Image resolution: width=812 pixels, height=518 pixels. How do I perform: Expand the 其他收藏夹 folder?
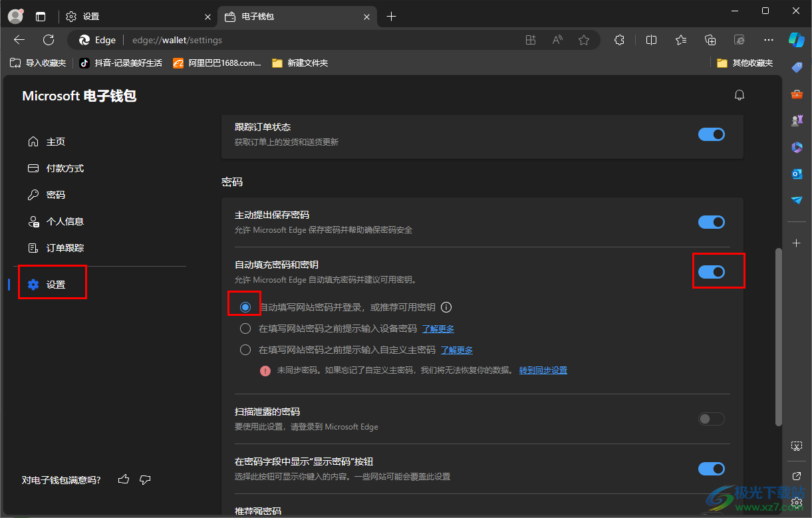745,63
